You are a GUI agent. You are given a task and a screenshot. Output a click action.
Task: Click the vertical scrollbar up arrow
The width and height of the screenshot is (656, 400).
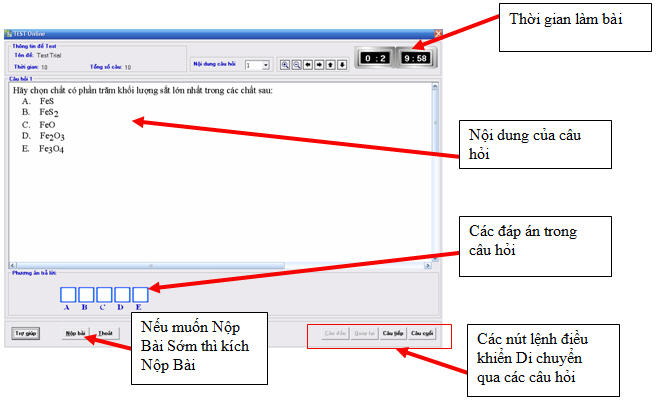(x=435, y=87)
